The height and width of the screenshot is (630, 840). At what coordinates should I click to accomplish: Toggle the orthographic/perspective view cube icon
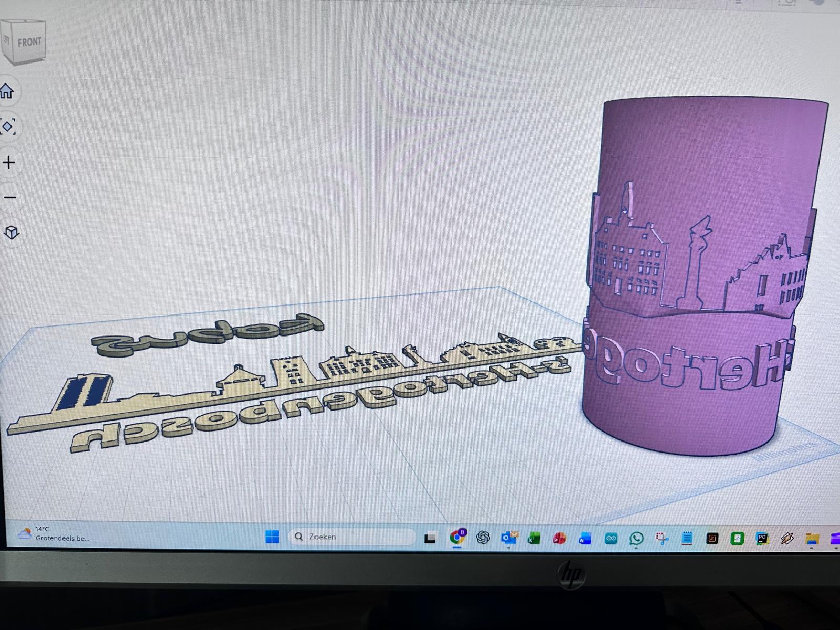[x=12, y=233]
